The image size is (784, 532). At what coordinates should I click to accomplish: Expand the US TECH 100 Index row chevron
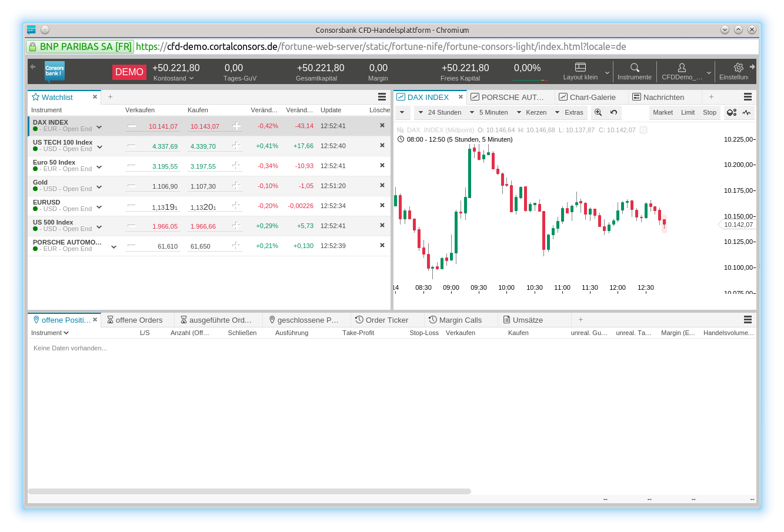coord(99,147)
